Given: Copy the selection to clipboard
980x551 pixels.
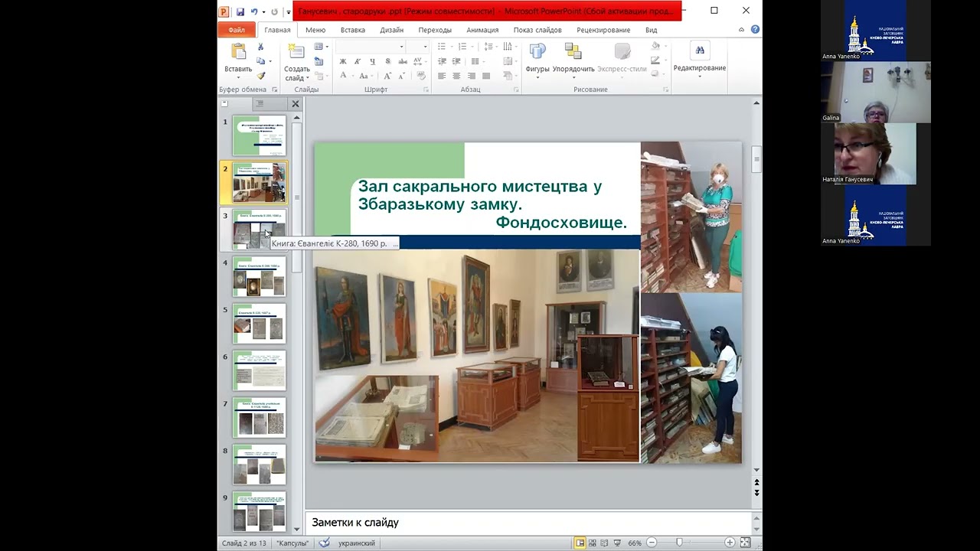Looking at the screenshot, I should click(261, 61).
